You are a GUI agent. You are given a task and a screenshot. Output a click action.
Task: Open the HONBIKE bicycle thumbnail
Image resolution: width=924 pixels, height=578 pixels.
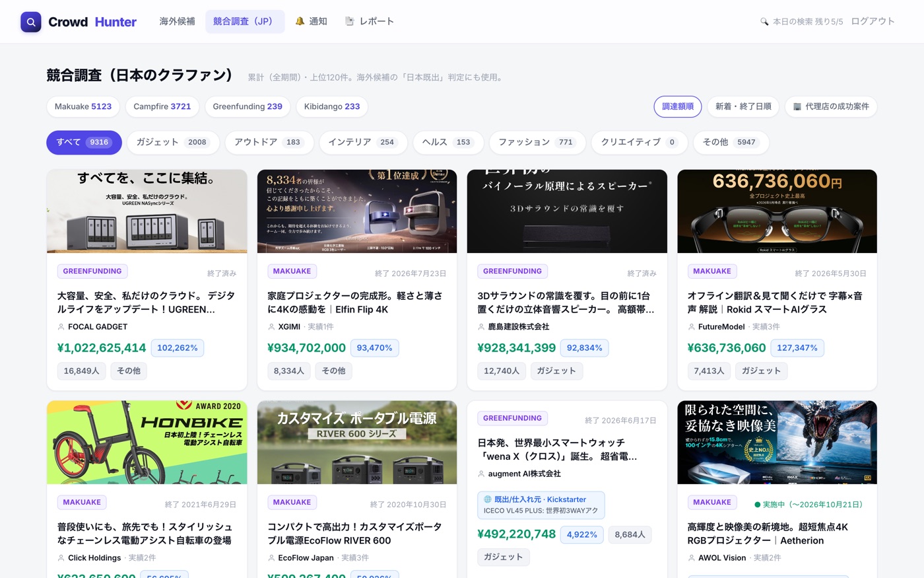tap(147, 443)
